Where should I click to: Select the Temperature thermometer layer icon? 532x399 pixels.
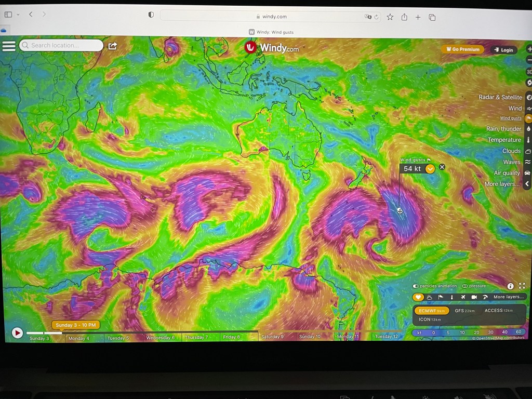[x=528, y=140]
